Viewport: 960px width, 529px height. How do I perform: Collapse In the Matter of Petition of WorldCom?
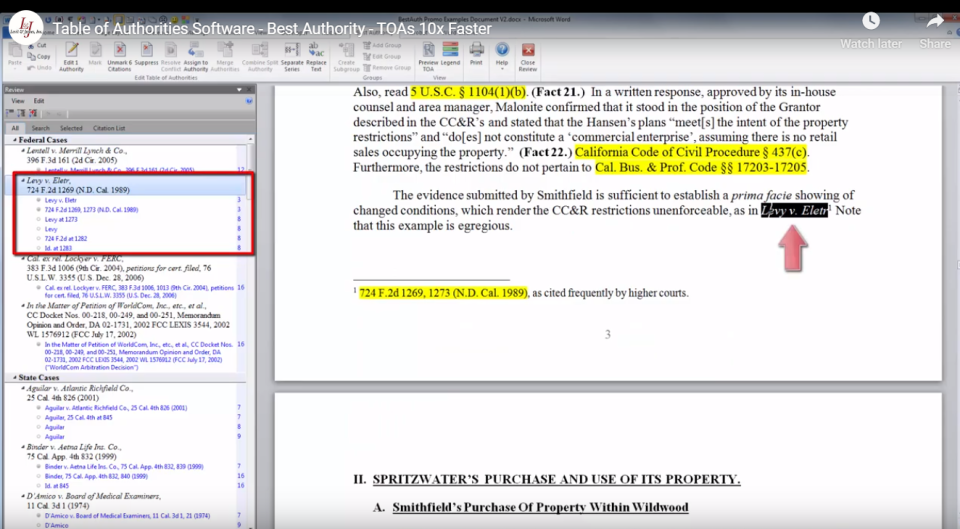pyautogui.click(x=23, y=306)
